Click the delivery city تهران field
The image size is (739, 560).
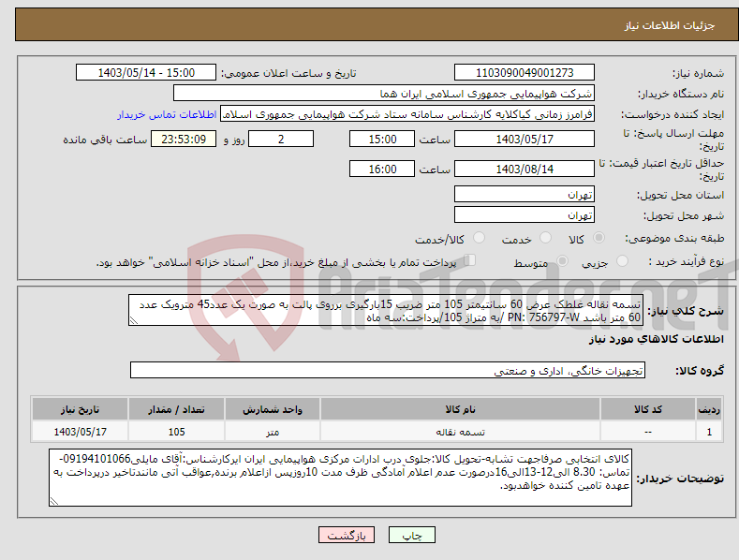pyautogui.click(x=525, y=215)
